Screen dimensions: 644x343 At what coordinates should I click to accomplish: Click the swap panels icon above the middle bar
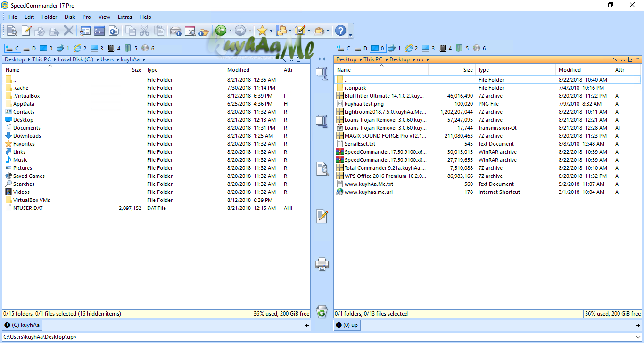click(x=322, y=59)
